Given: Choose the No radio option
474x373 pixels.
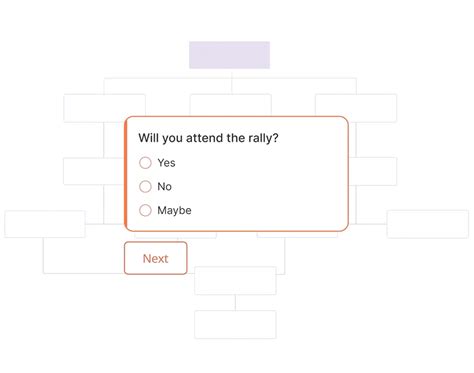Looking at the screenshot, I should point(145,187).
